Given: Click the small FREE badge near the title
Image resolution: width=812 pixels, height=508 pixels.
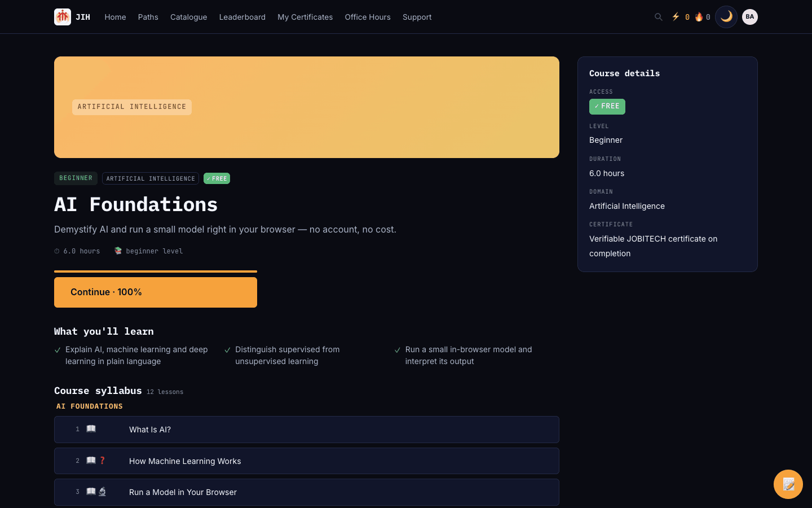Looking at the screenshot, I should tap(217, 178).
